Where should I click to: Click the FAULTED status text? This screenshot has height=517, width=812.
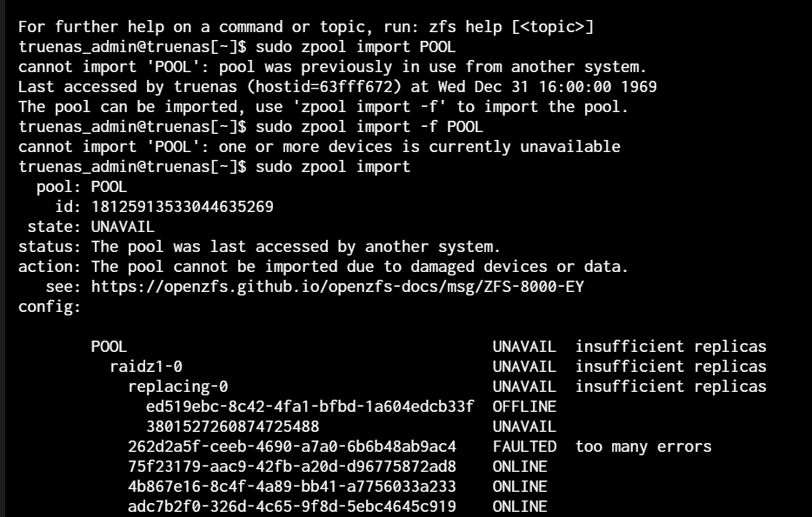tap(524, 447)
